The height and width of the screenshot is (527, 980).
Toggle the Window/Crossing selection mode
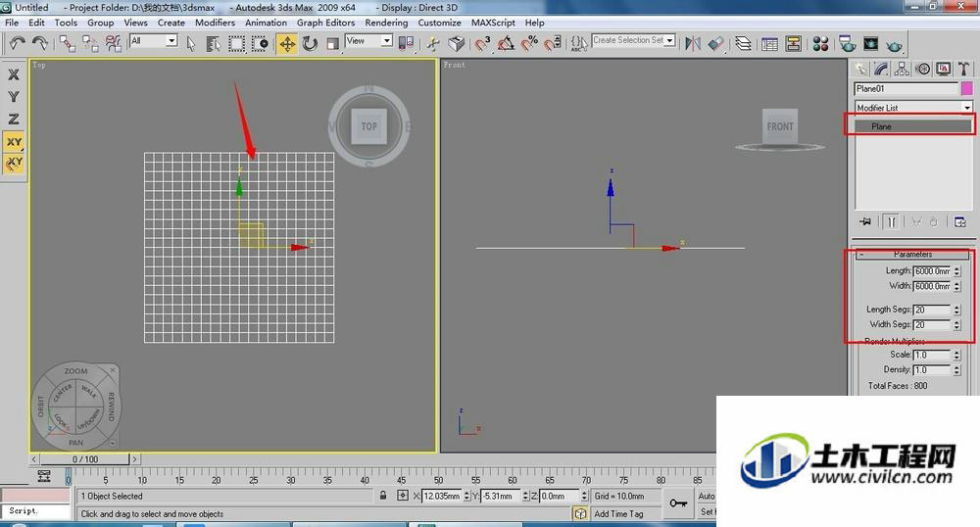tap(260, 44)
